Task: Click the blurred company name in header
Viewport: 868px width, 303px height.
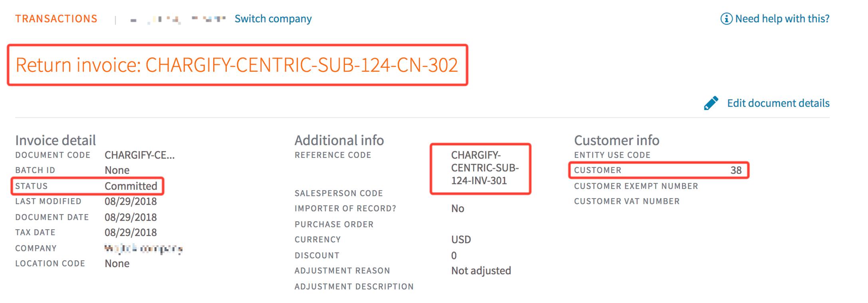Action: (x=178, y=19)
